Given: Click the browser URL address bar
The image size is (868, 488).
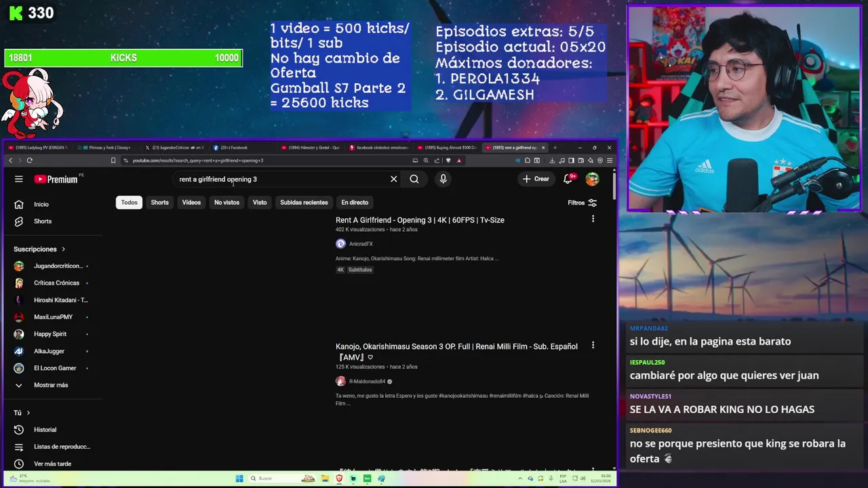Looking at the screenshot, I should (x=268, y=161).
